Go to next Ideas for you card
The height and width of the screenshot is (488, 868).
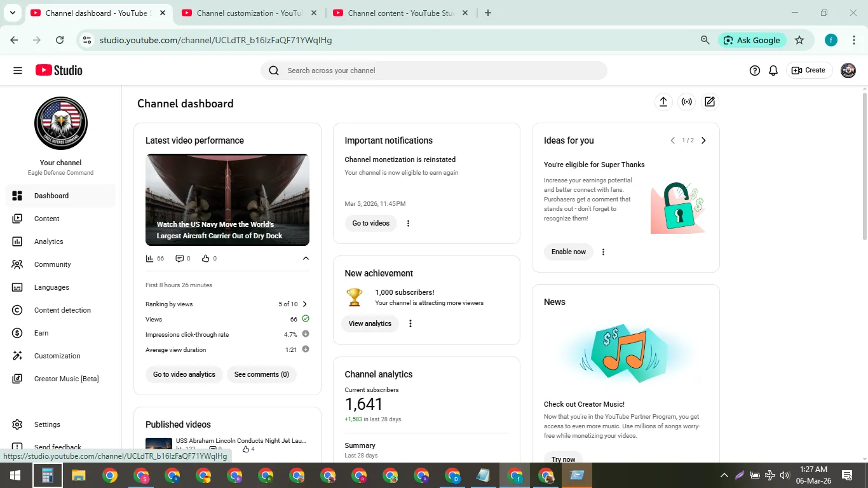[x=703, y=140]
